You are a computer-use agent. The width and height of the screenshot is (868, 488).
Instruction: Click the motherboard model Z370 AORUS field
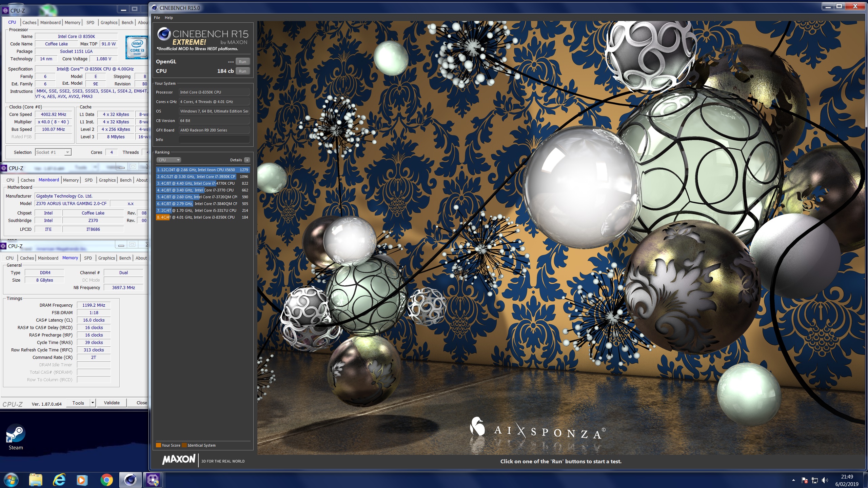[72, 204]
